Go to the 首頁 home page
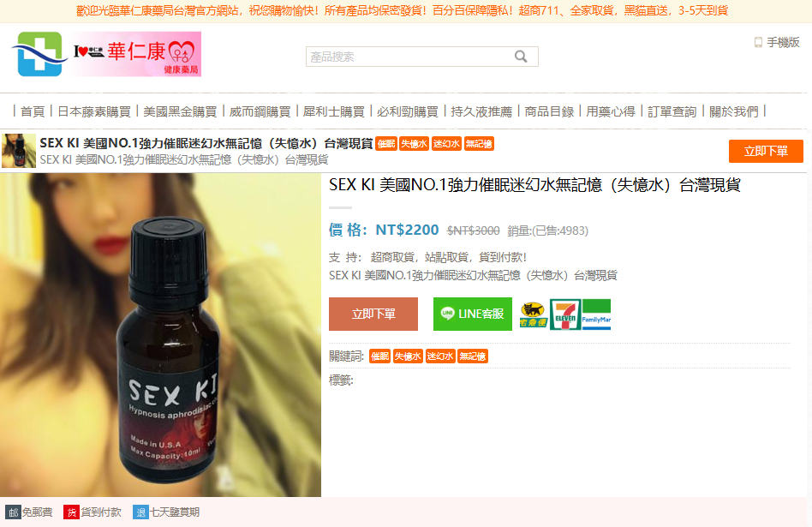The width and height of the screenshot is (812, 527). [x=33, y=111]
